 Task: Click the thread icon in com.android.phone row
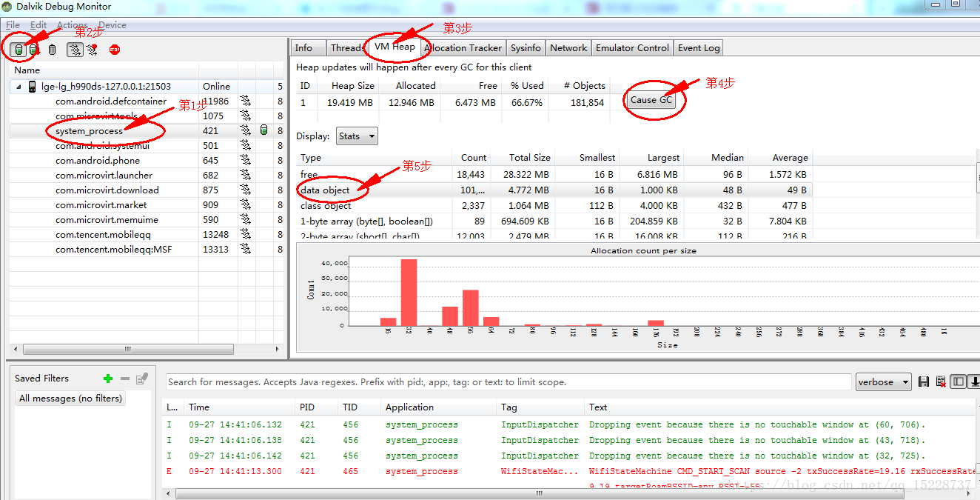[245, 161]
